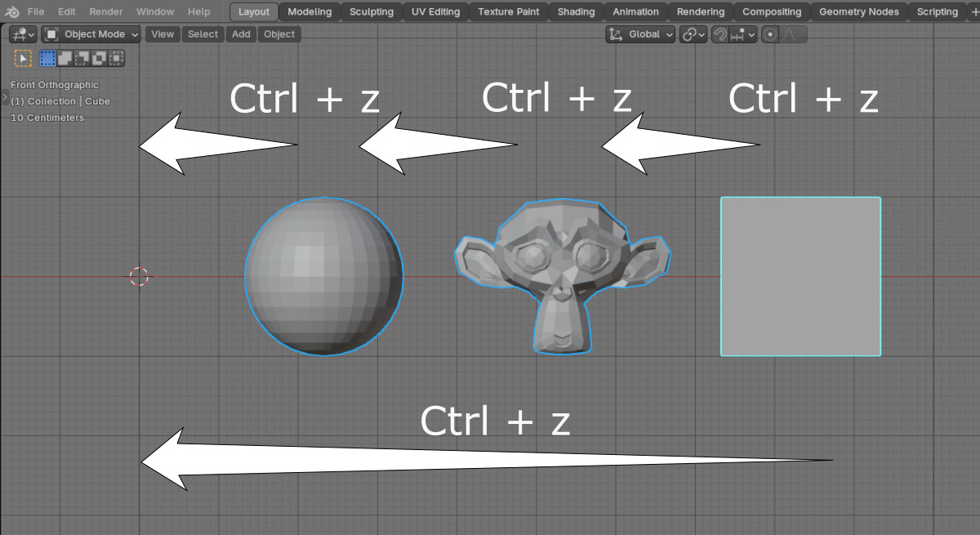980x535 pixels.
Task: Toggle proportional editing
Action: point(770,34)
